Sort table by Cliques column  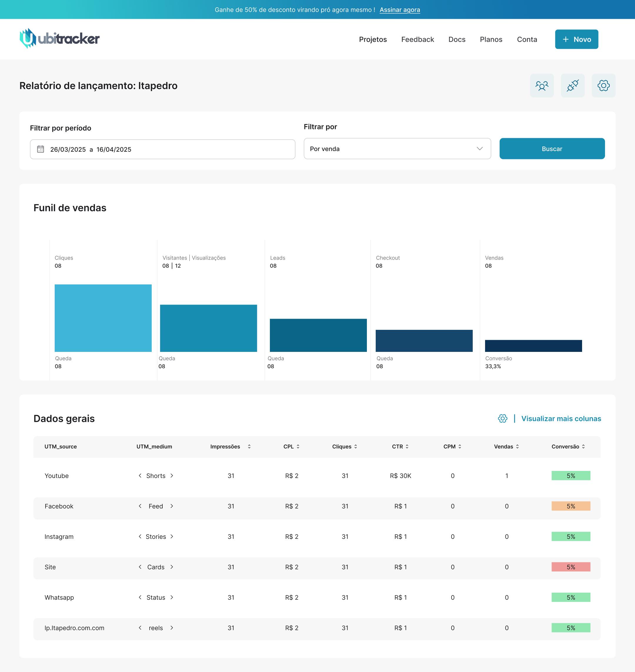pyautogui.click(x=355, y=447)
